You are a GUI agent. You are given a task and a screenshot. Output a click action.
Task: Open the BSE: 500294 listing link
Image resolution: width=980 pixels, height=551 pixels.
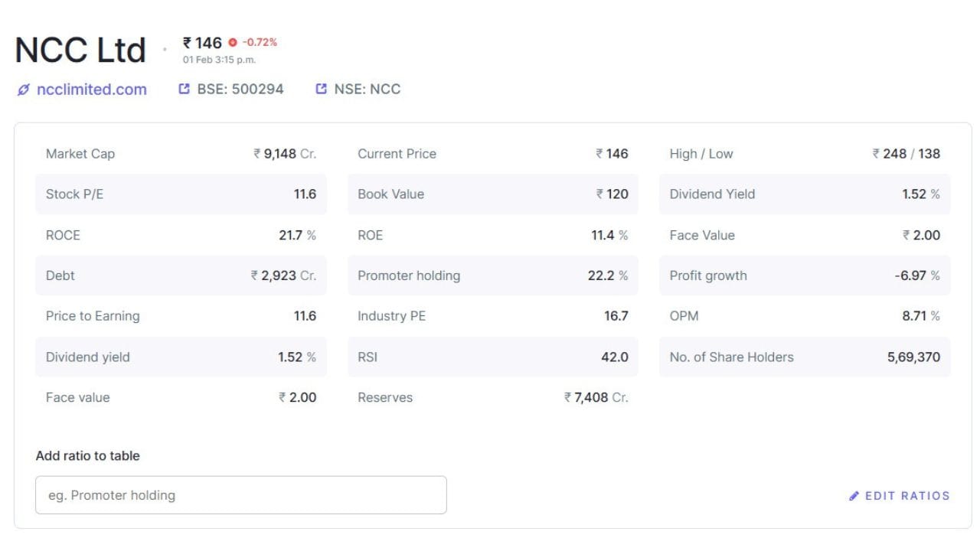coord(240,89)
